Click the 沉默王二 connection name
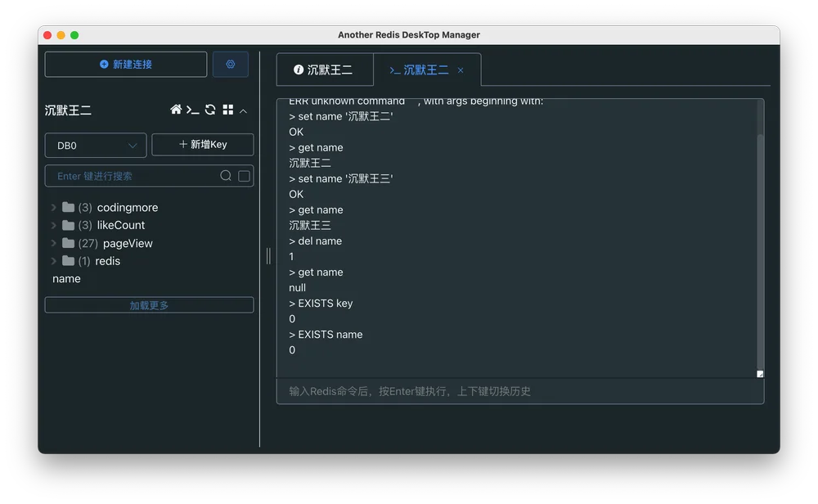 click(x=68, y=110)
